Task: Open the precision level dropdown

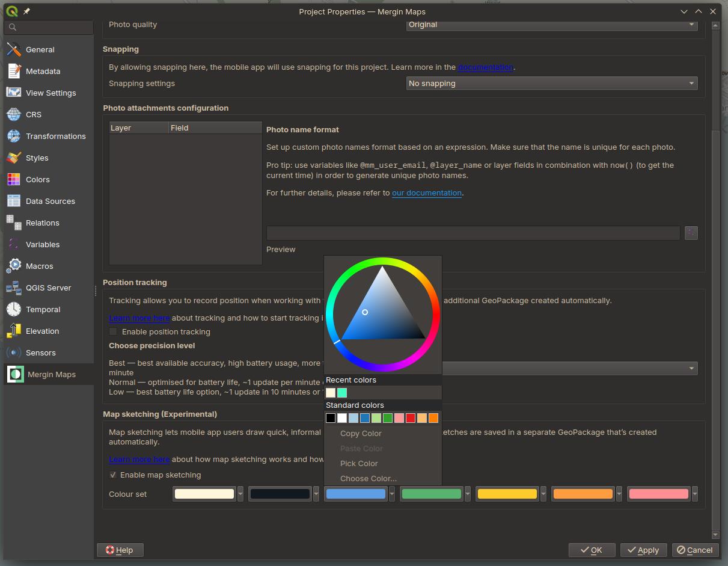Action: tap(570, 368)
